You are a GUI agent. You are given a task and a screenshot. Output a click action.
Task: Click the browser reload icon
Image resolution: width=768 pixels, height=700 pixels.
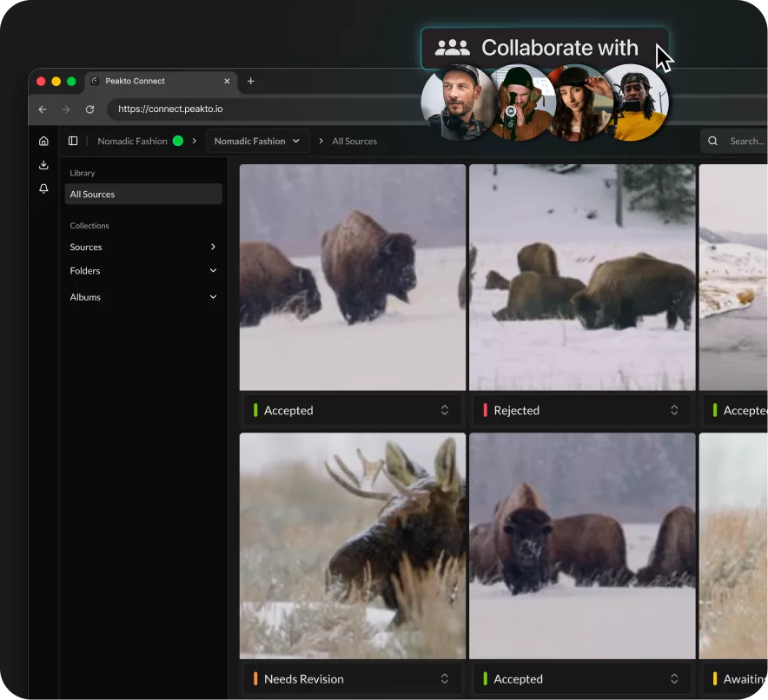coord(89,109)
